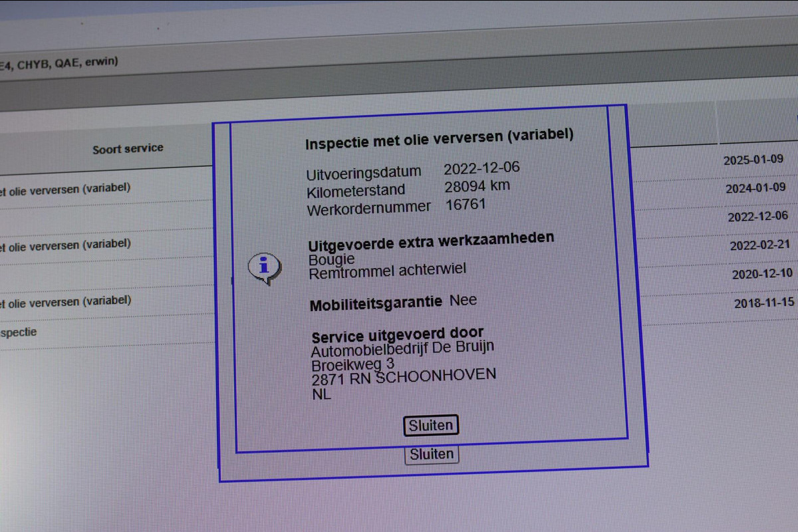Select the date 2025-01-09 in the table
The image size is (798, 532).
coord(753,160)
